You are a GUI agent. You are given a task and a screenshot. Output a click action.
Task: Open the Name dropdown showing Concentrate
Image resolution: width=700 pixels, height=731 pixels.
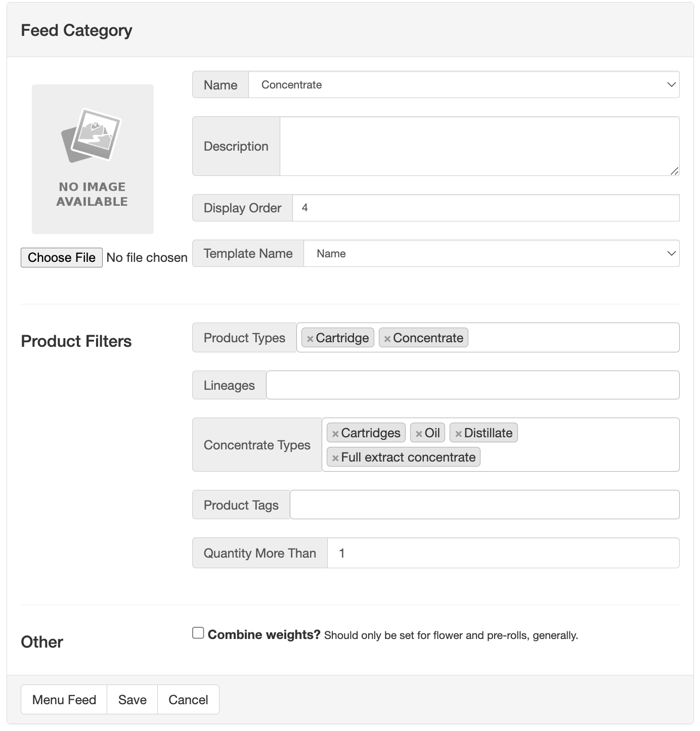[x=464, y=84]
